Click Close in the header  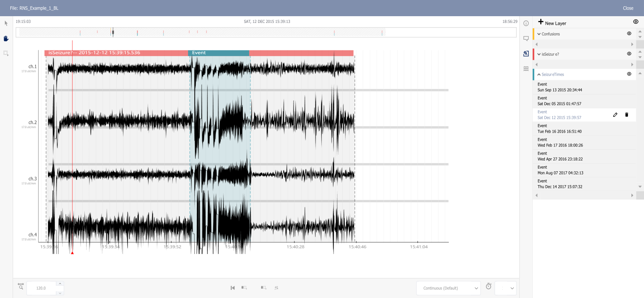628,8
